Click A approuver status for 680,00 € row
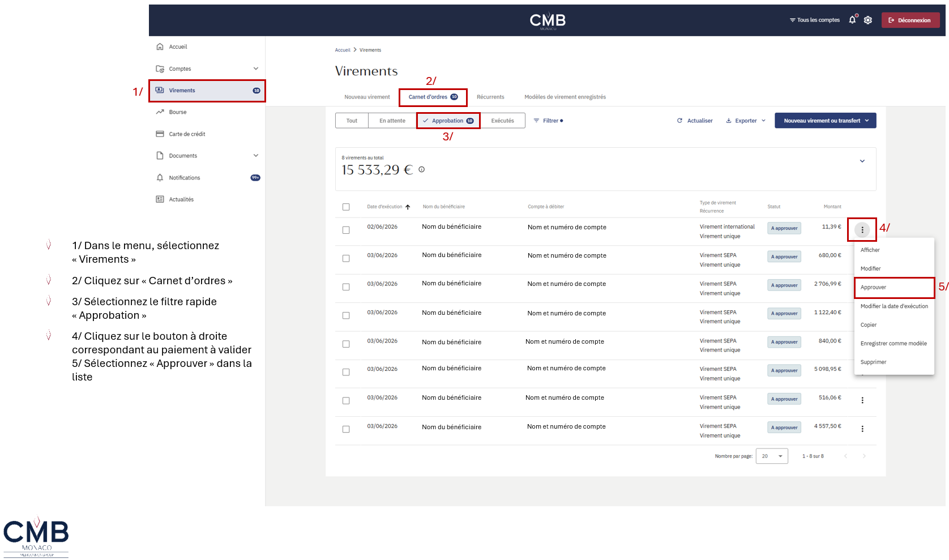This screenshot has height=560, width=949. (784, 257)
